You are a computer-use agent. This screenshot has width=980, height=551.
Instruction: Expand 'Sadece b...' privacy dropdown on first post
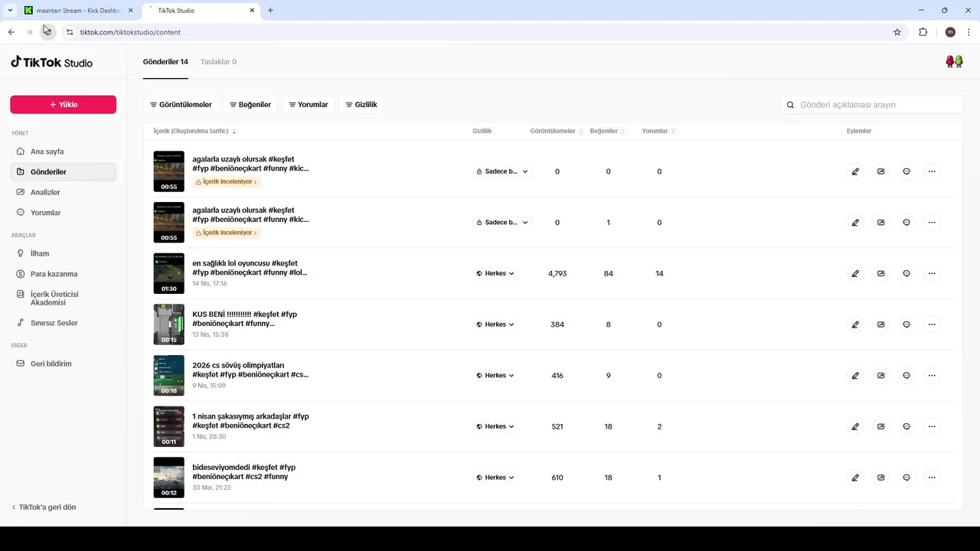point(502,171)
